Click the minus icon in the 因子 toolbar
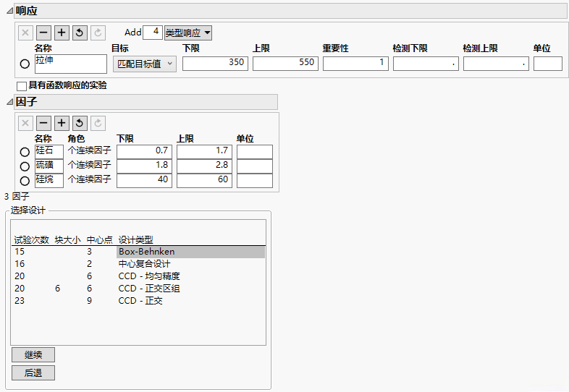Viewport: 569px width, 392px height. click(43, 123)
